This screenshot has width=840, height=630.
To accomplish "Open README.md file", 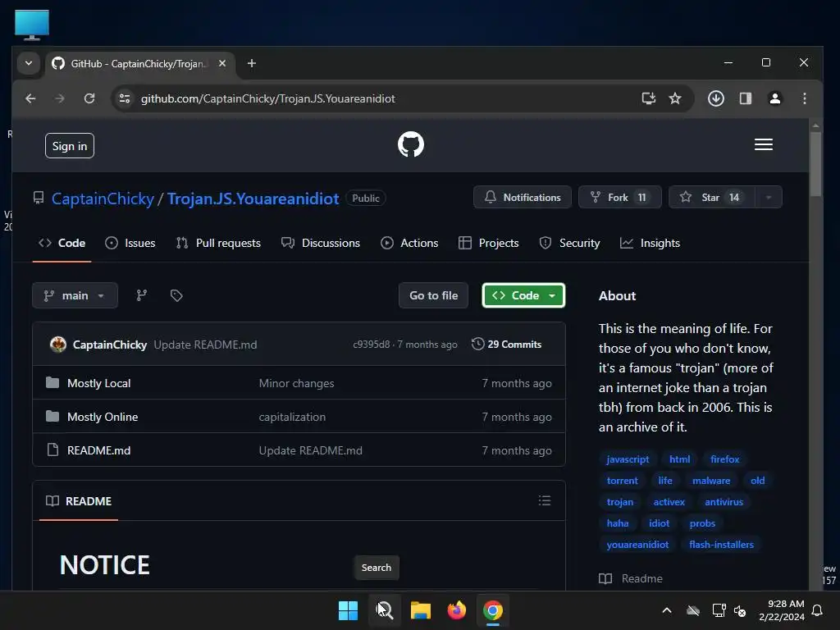I will click(98, 450).
